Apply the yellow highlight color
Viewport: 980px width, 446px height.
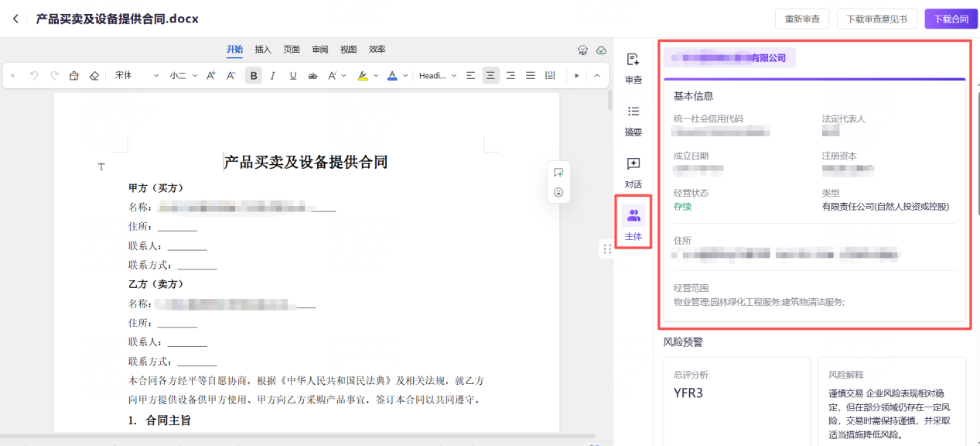(363, 76)
